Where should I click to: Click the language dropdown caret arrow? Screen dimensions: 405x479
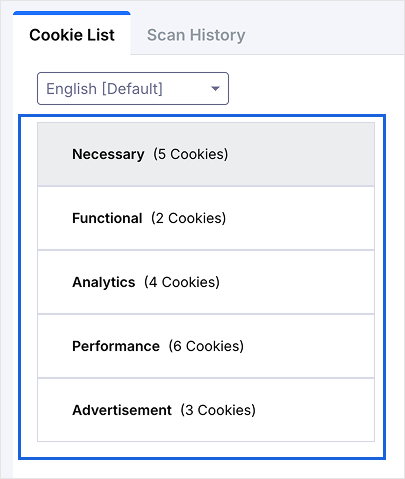pyautogui.click(x=216, y=89)
